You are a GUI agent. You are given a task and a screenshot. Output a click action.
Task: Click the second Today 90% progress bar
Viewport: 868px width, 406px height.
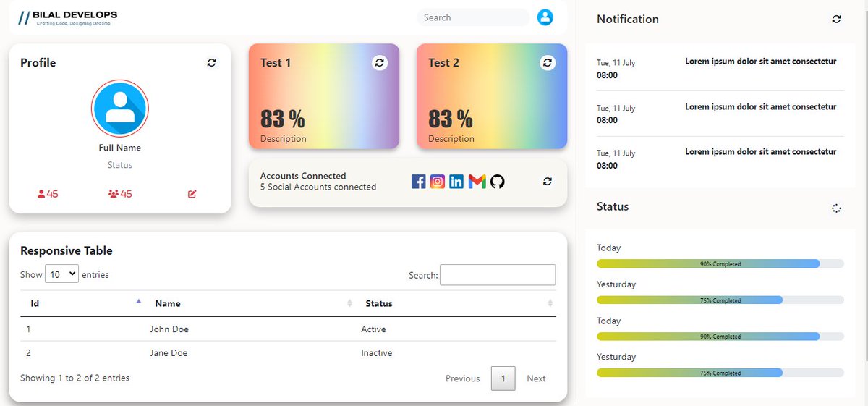(720, 337)
